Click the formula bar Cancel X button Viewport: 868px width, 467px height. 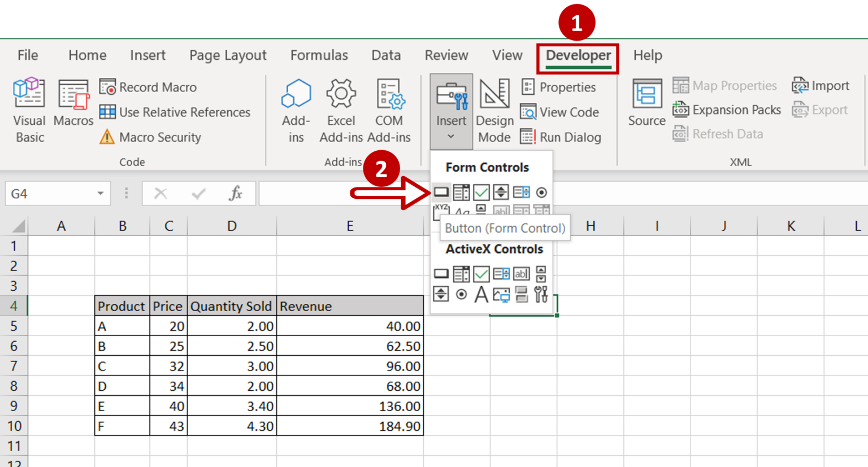(x=160, y=194)
